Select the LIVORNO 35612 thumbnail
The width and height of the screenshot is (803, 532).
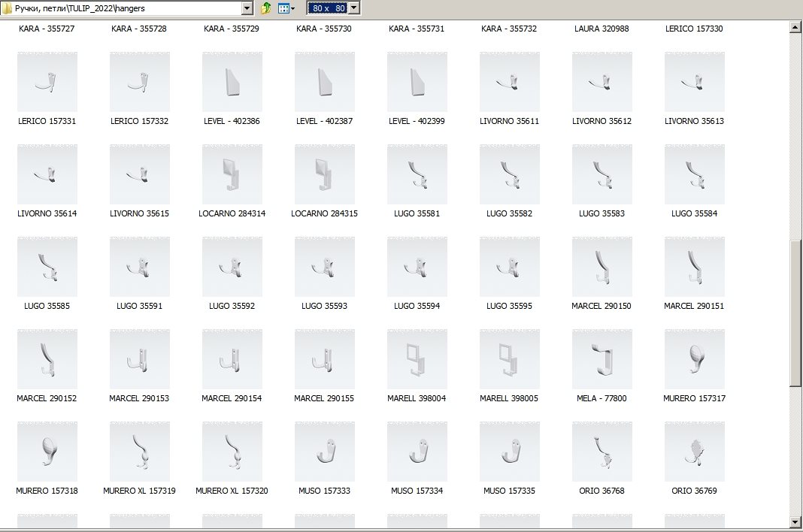(601, 82)
